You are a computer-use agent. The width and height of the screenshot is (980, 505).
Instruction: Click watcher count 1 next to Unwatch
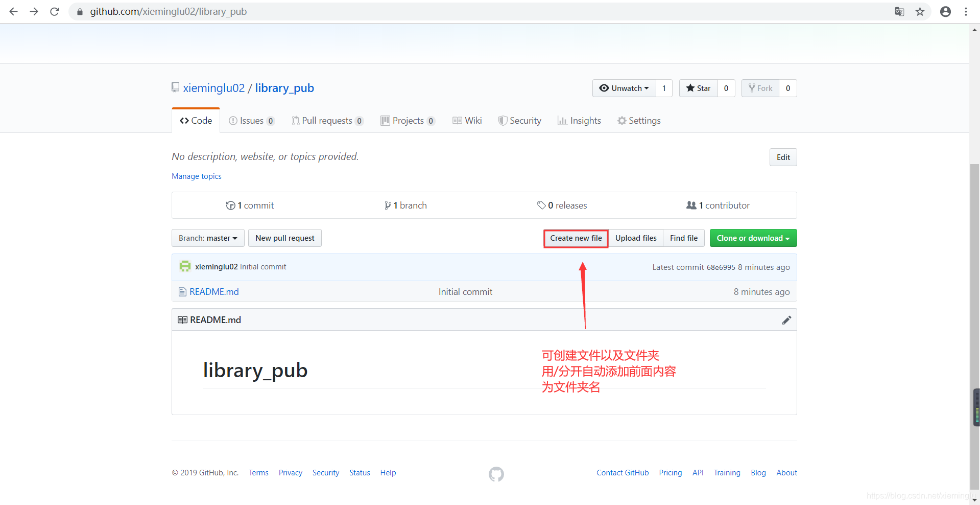tap(664, 88)
